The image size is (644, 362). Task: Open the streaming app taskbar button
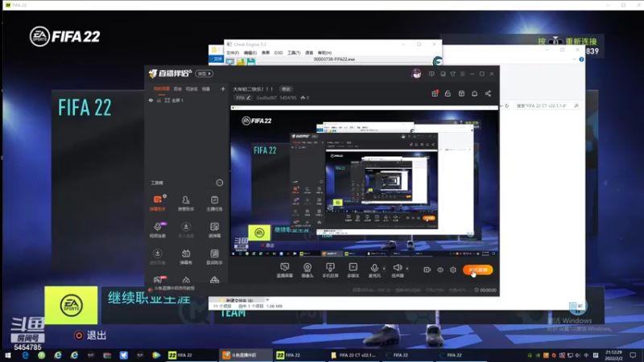pos(245,355)
